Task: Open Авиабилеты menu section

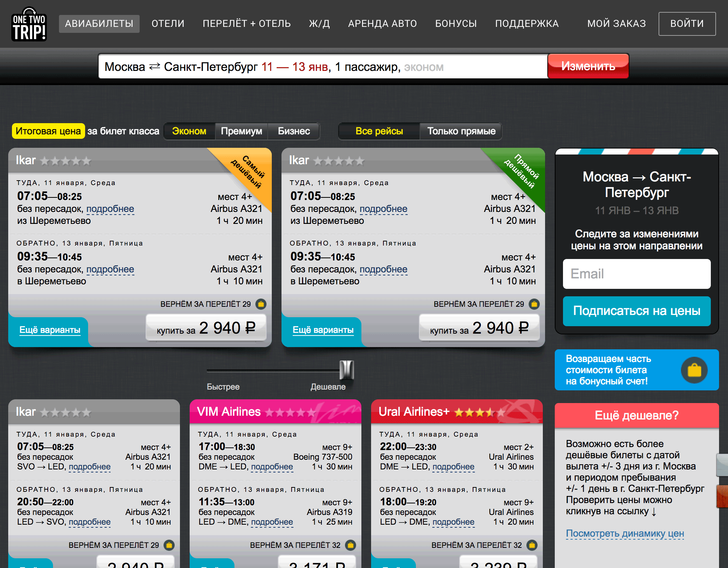Action: point(99,24)
